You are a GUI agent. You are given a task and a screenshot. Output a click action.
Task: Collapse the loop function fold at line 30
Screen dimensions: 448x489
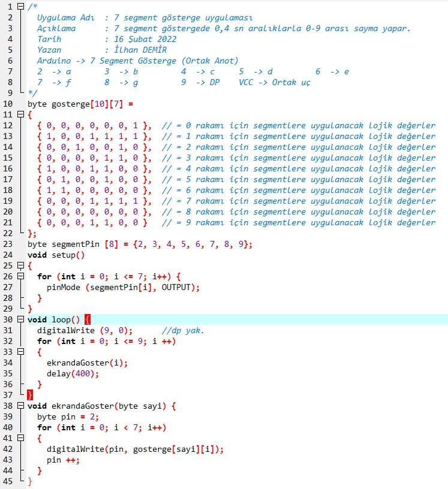20,319
